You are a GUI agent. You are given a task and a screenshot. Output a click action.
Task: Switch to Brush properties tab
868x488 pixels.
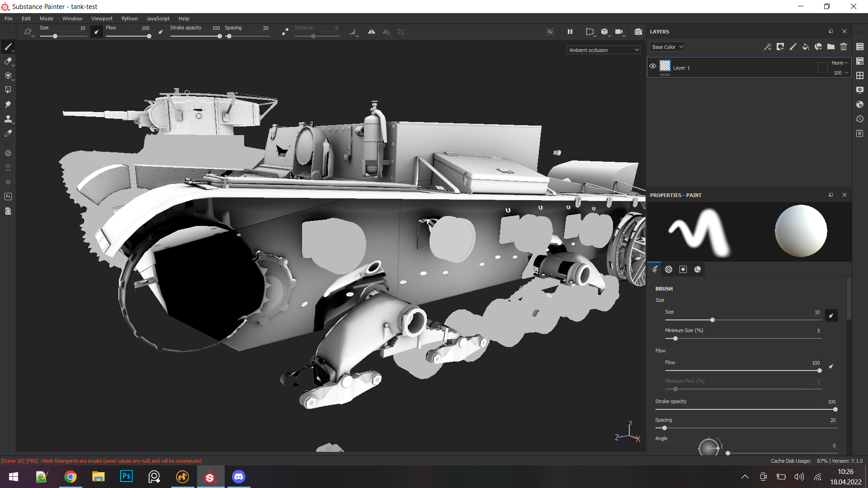click(654, 269)
